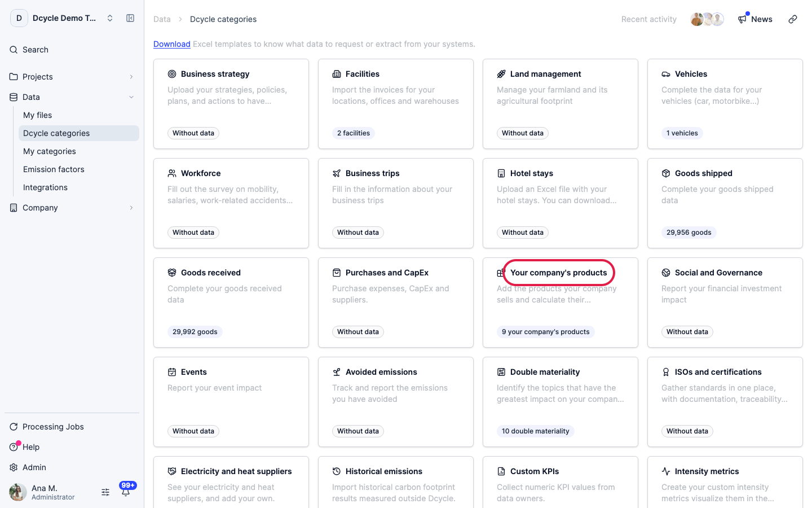Viewport: 812px width, 508px height.
Task: Click Electricity and heat suppliers icon
Action: tap(172, 471)
